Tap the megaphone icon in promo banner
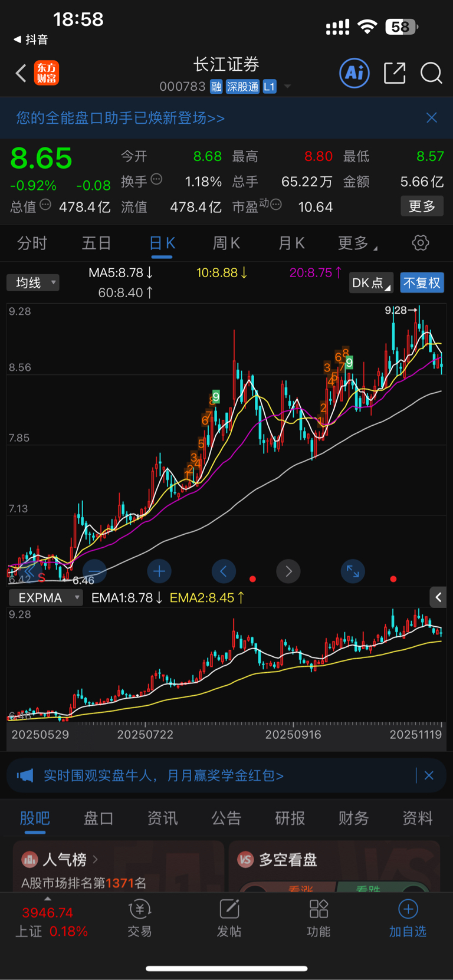Image resolution: width=453 pixels, height=980 pixels. (25, 775)
